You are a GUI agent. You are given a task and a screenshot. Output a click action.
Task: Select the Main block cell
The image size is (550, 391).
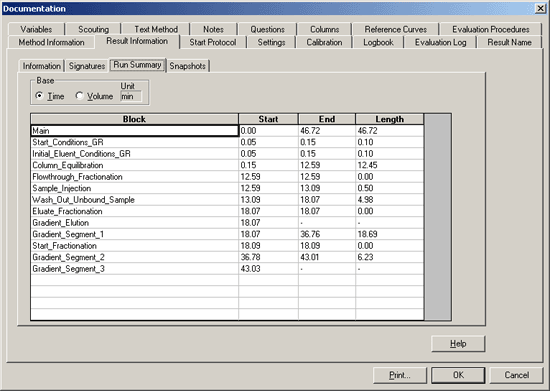pos(135,131)
